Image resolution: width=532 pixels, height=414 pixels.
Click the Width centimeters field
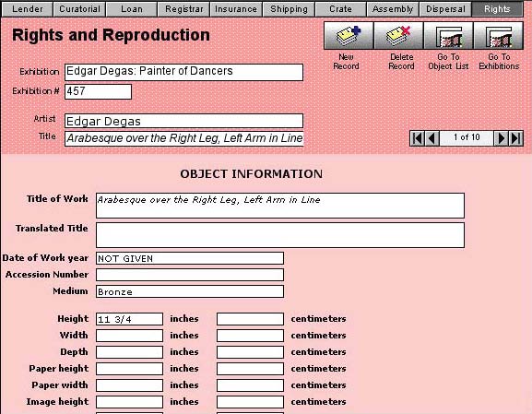tap(250, 336)
